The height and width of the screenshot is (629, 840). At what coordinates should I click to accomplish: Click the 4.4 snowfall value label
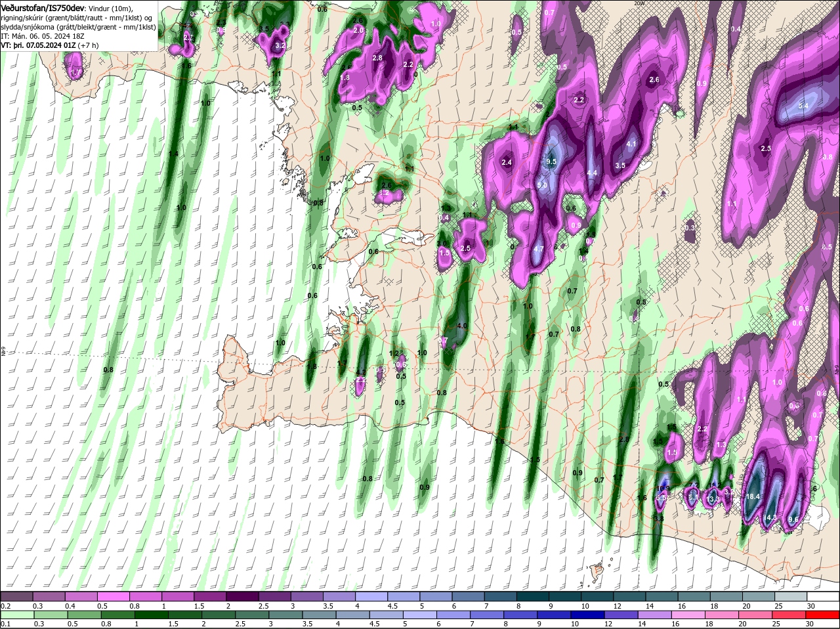click(x=592, y=173)
